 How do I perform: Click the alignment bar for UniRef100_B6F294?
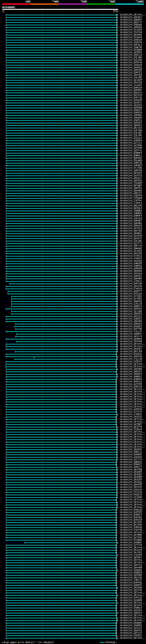tap(63, 284)
